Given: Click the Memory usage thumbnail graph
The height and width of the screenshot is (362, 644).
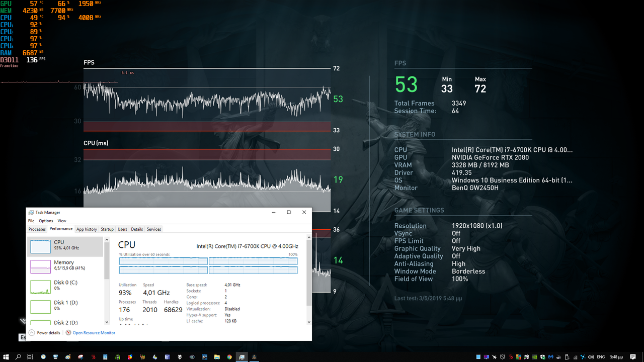Looking at the screenshot, I should coord(40,266).
